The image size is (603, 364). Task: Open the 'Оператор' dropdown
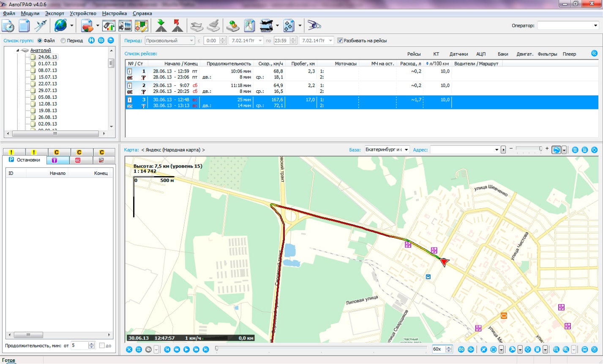point(595,26)
